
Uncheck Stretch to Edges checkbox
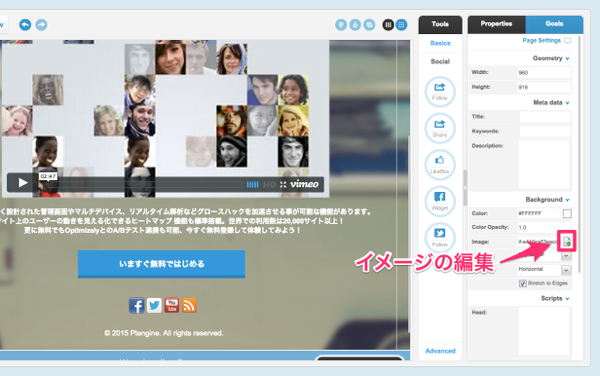pyautogui.click(x=523, y=283)
